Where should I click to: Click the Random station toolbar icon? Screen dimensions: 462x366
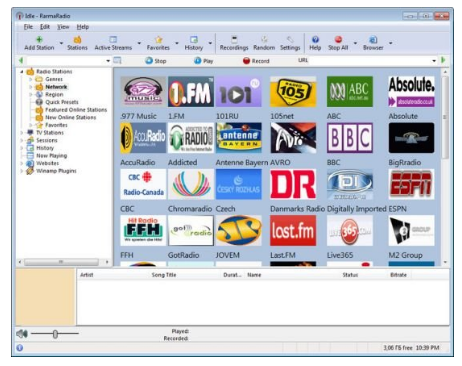(264, 40)
